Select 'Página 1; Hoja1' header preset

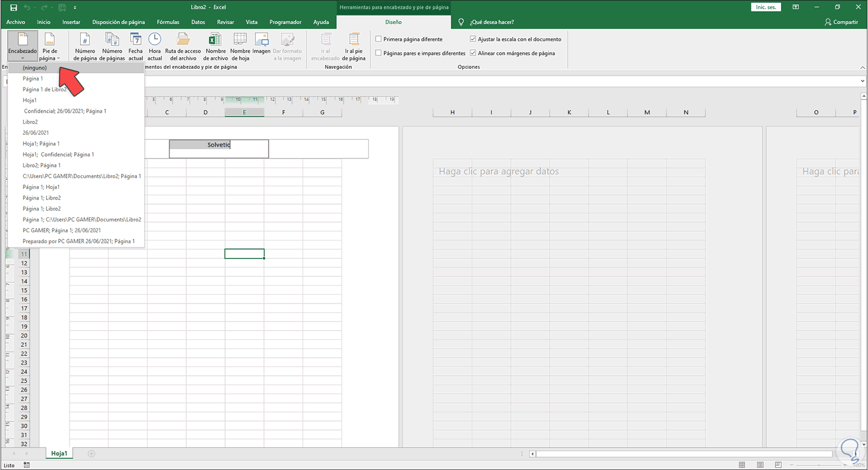coord(76,187)
